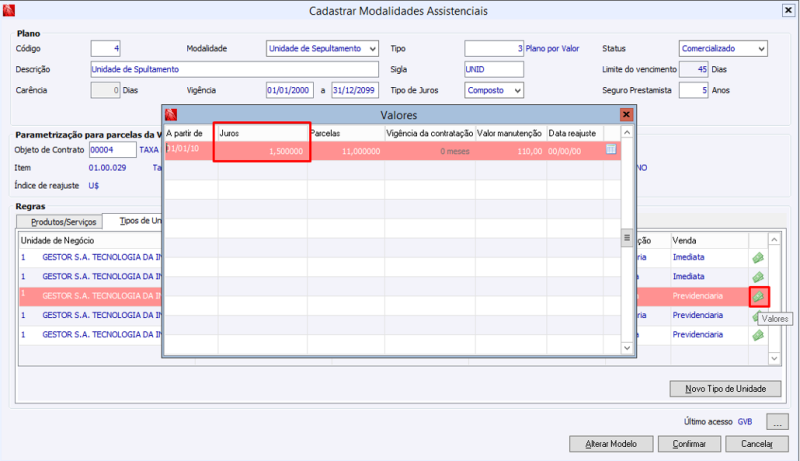Select first GESTOR S.A. row with Imediata
This screenshot has width=800, height=461.
pos(392,258)
